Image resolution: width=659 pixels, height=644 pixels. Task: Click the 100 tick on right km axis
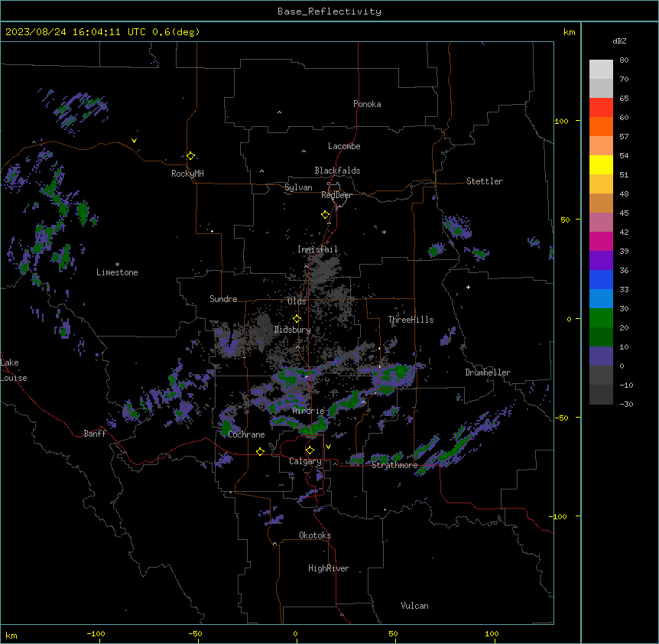click(x=561, y=121)
